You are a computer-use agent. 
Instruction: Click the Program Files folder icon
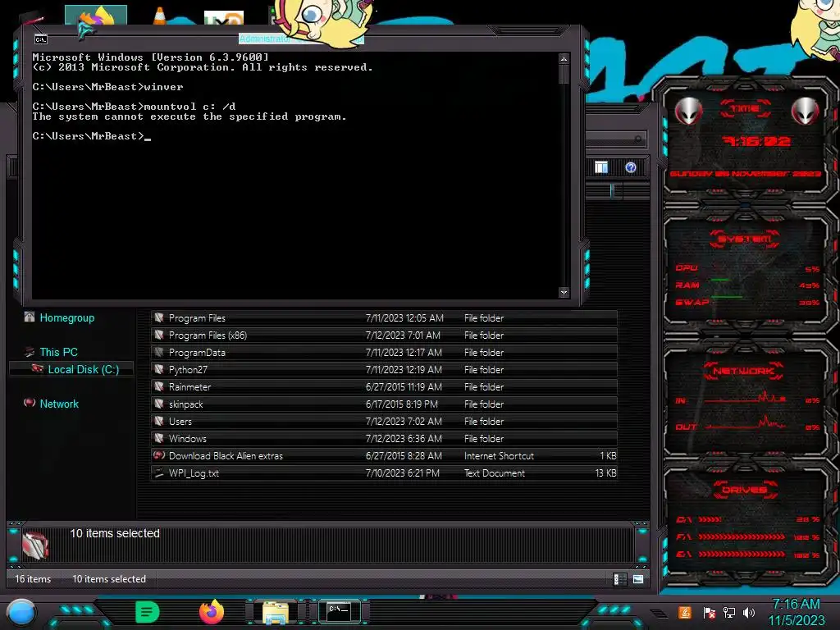click(159, 317)
